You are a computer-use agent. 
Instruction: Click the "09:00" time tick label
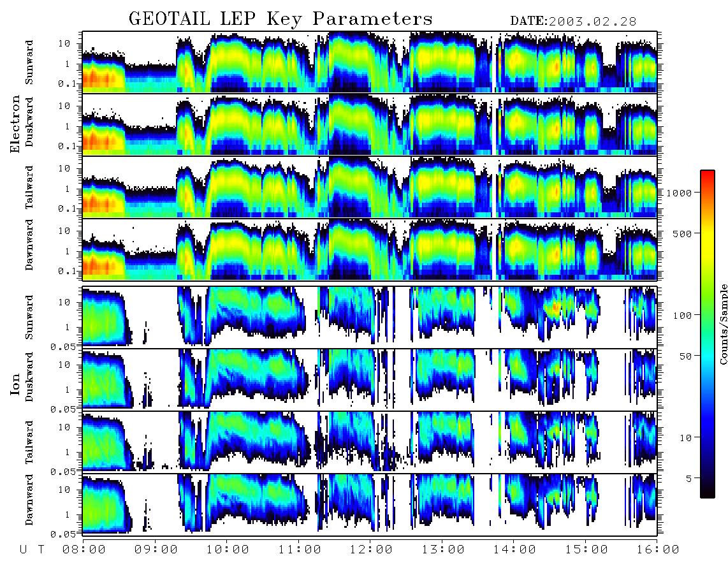[x=156, y=550]
